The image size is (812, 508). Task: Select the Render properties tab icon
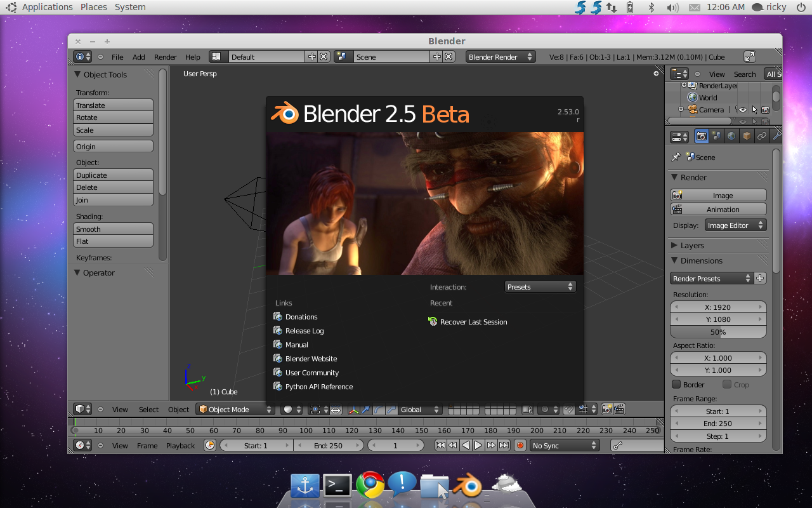pyautogui.click(x=701, y=136)
